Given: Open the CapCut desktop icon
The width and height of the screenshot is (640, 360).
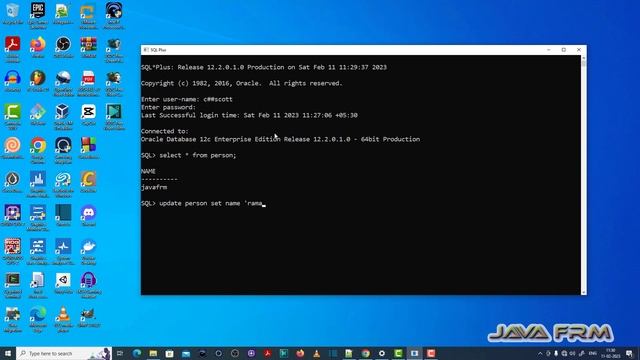Looking at the screenshot, I should pyautogui.click(x=88, y=114).
